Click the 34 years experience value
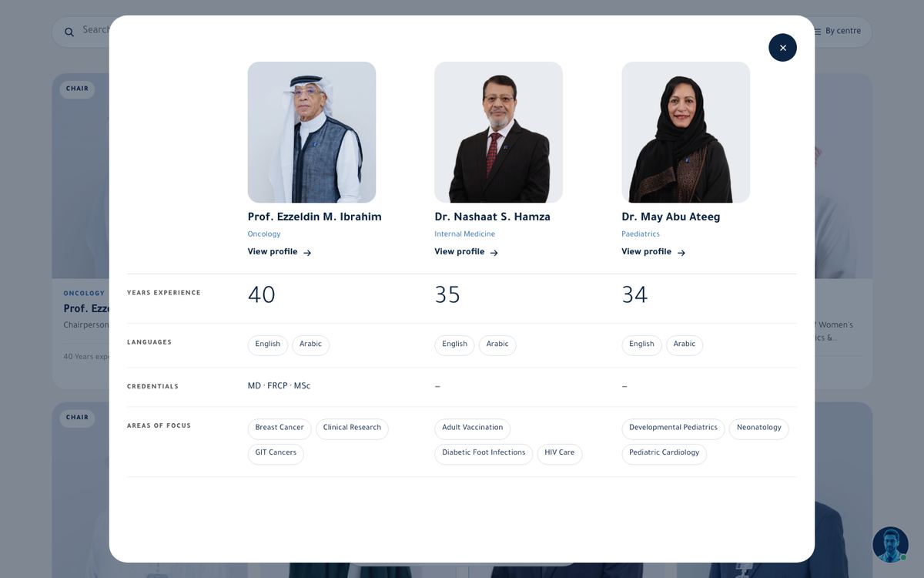 click(x=634, y=295)
